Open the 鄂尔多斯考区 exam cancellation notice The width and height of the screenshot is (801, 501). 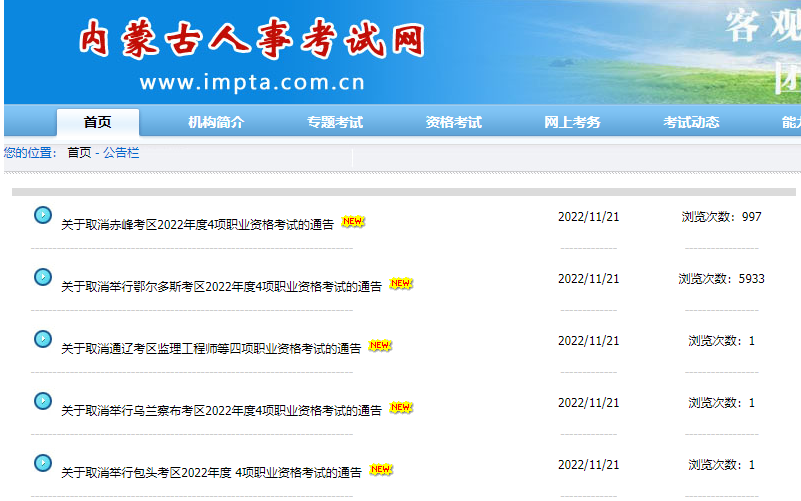pos(221,287)
